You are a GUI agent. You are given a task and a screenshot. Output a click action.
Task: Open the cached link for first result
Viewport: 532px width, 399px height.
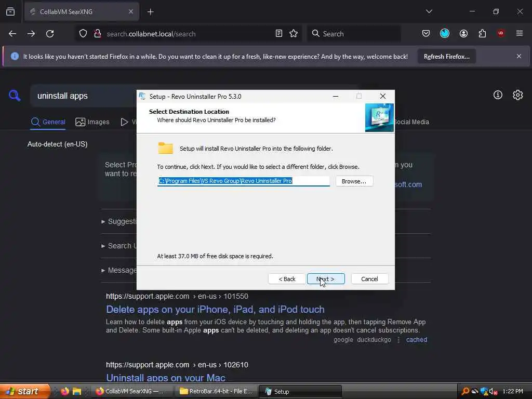[417, 340]
